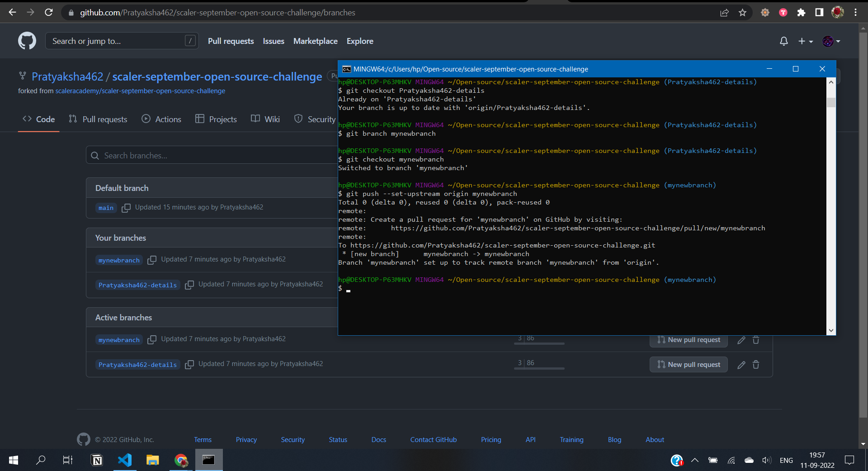Open notifications via the bell icon
Viewport: 868px width, 471px height.
[x=783, y=41]
